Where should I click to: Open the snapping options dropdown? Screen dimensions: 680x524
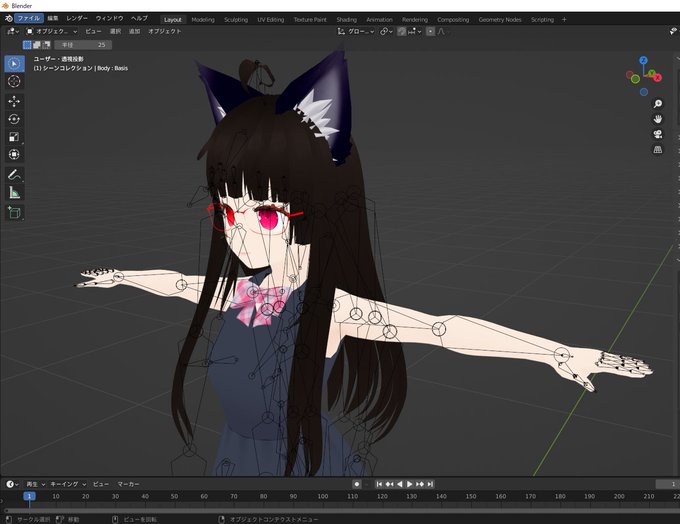click(x=415, y=31)
